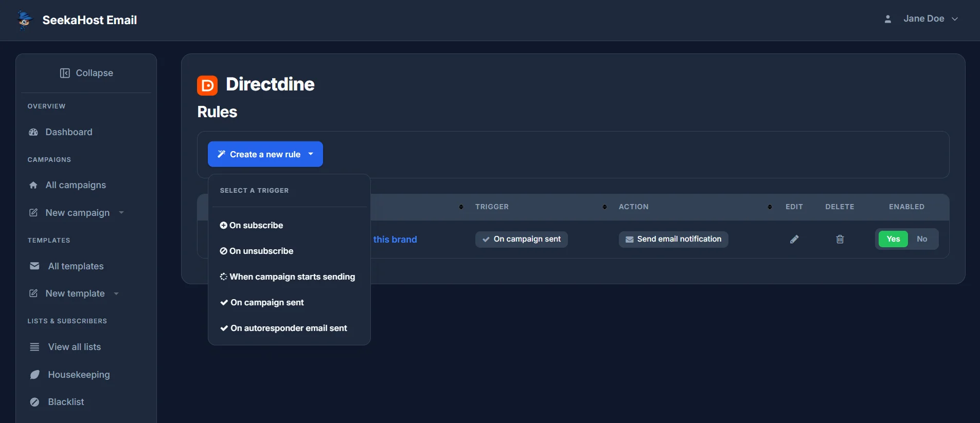This screenshot has width=980, height=423.
Task: Click the SeekaHost Email title
Action: click(90, 20)
